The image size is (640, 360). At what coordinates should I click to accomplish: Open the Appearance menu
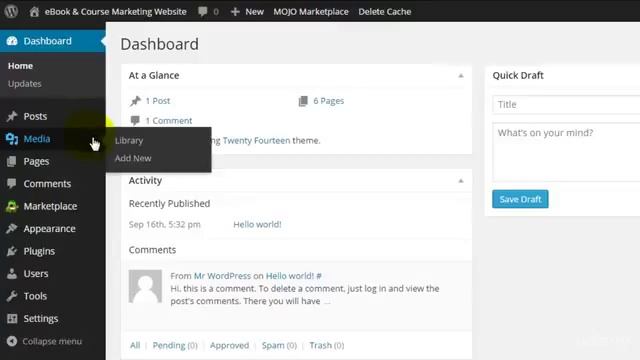(x=49, y=229)
